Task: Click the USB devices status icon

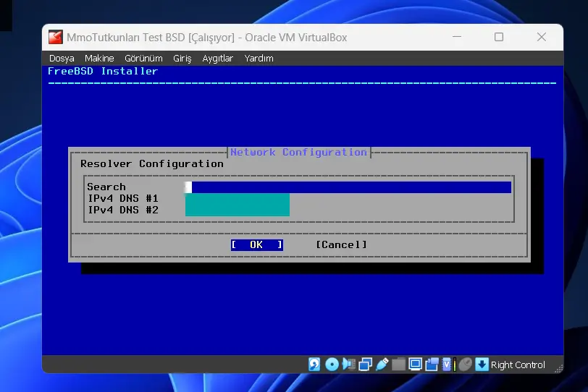Action: 382,364
